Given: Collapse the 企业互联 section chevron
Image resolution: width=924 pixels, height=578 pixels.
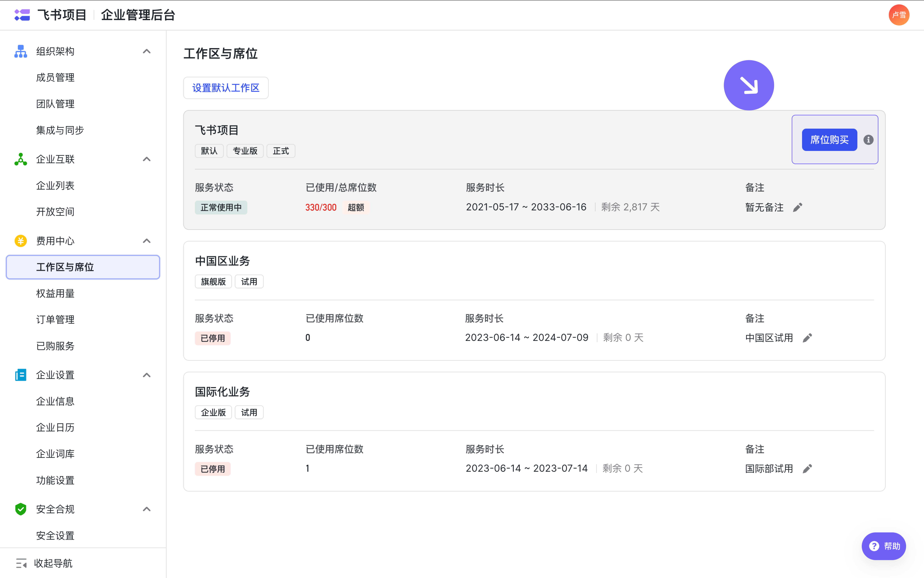Looking at the screenshot, I should click(147, 159).
